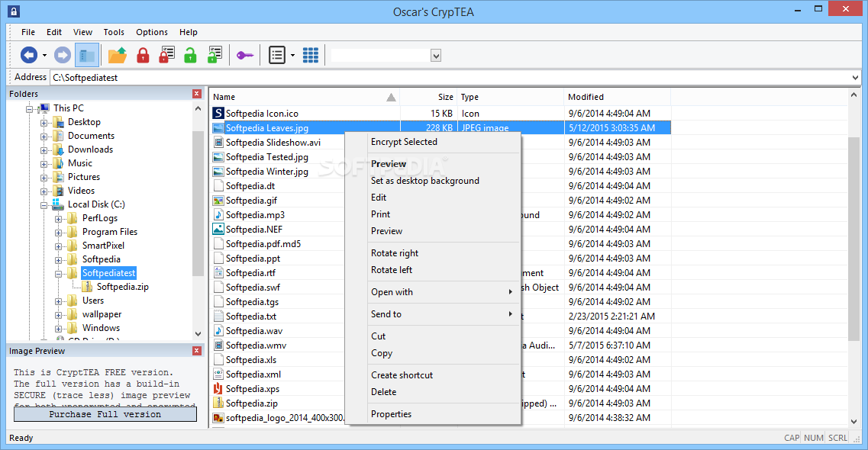The height and width of the screenshot is (450, 868).
Task: Expand the Documents tree node
Action: (44, 137)
